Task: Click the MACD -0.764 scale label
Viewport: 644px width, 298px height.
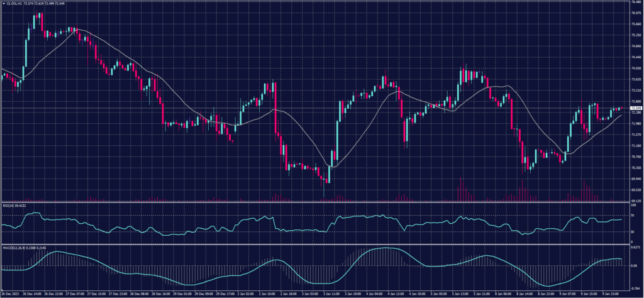Action: [x=635, y=287]
